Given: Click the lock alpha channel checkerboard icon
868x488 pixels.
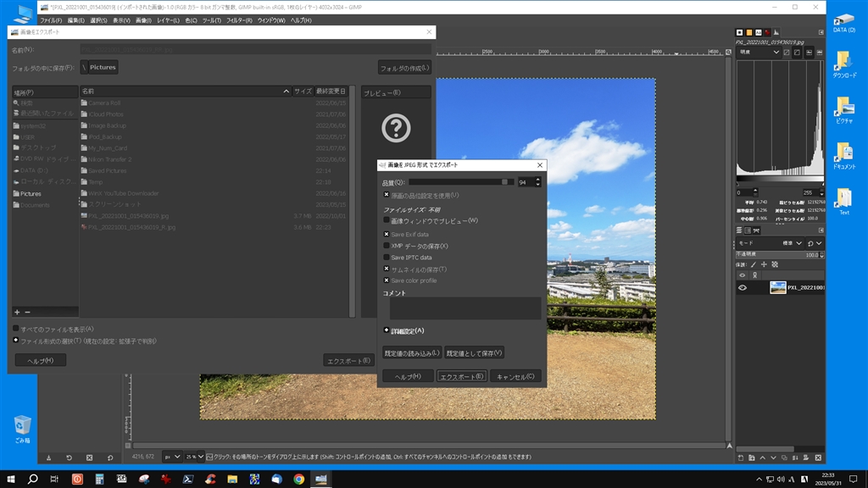Looking at the screenshot, I should coord(774,264).
